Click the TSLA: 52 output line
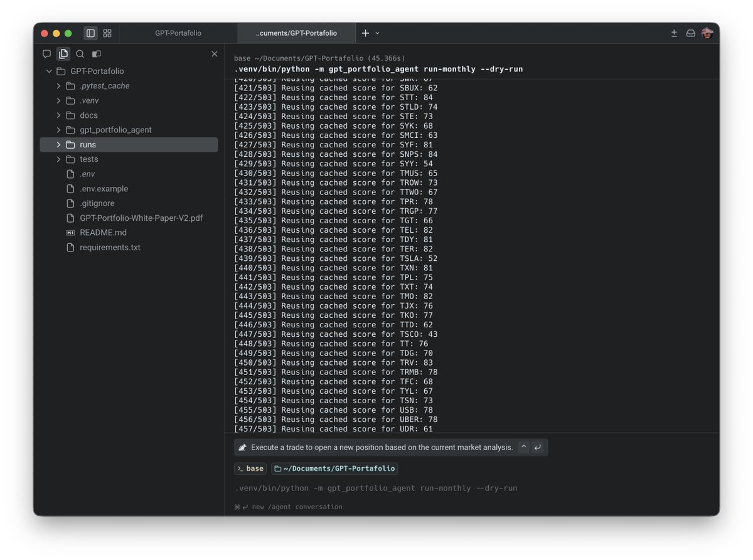The height and width of the screenshot is (560, 753). [x=336, y=258]
